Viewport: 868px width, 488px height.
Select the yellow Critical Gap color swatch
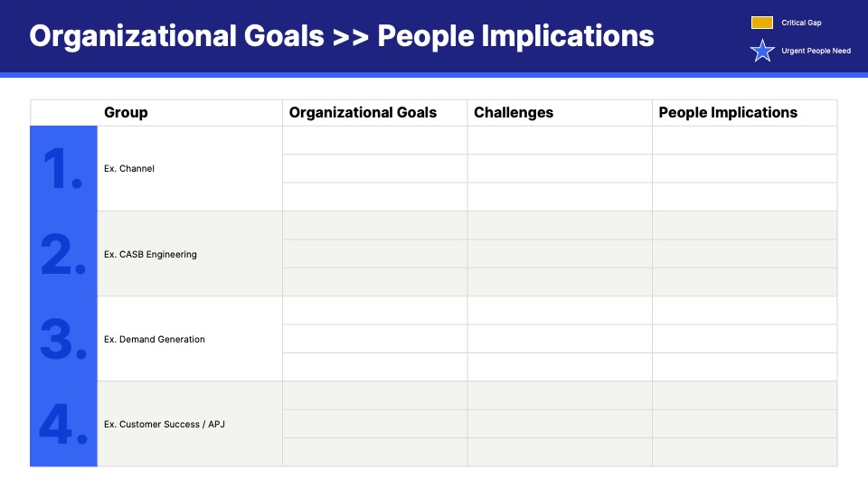762,23
